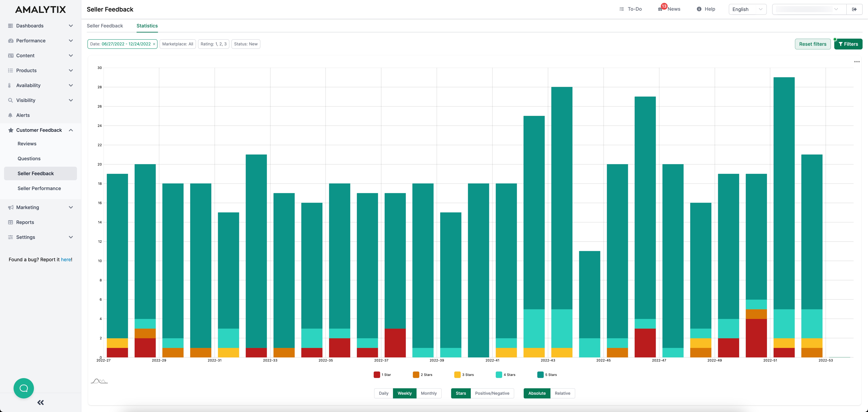Expand the Availability menu chevron
Image resolution: width=868 pixels, height=412 pixels.
71,86
